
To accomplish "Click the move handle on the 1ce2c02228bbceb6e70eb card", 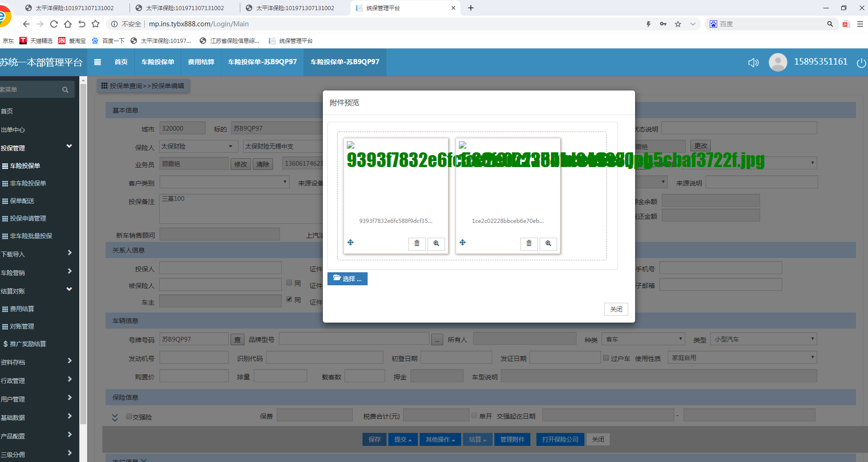I will click(x=463, y=242).
